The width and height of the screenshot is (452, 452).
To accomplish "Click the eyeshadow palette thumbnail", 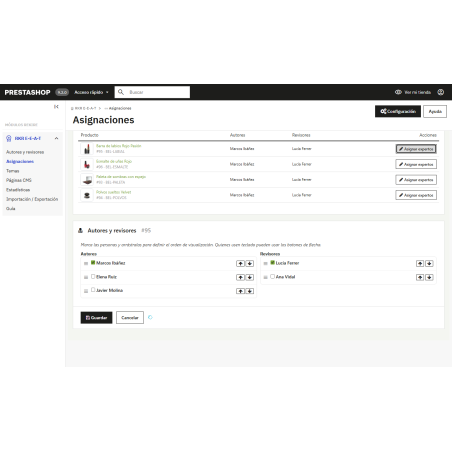I will pos(87,179).
